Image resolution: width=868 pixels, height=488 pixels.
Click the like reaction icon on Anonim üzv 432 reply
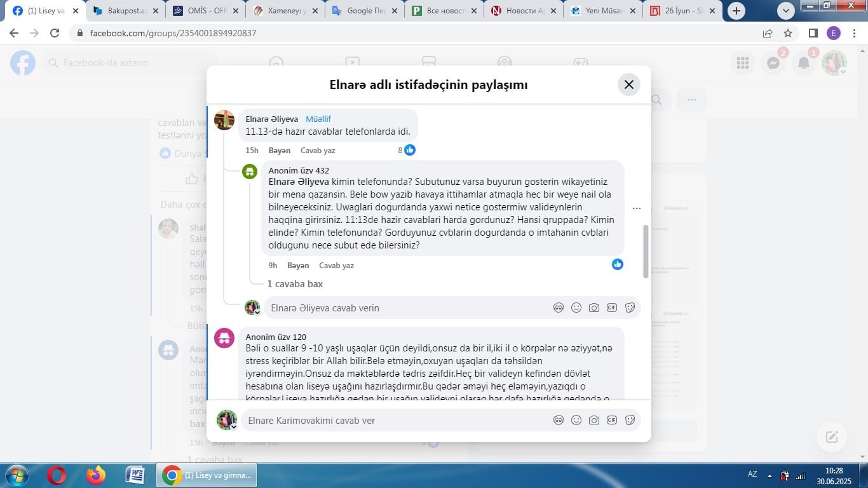[618, 264]
